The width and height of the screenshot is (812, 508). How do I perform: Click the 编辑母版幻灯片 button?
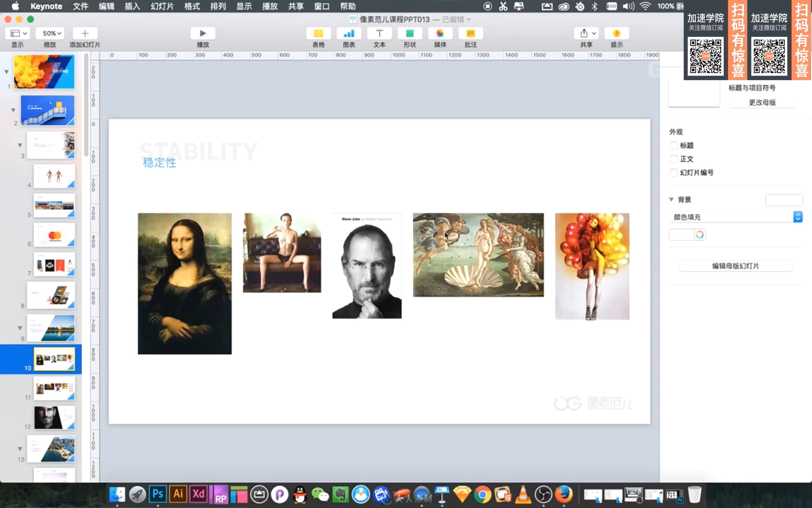pos(736,266)
